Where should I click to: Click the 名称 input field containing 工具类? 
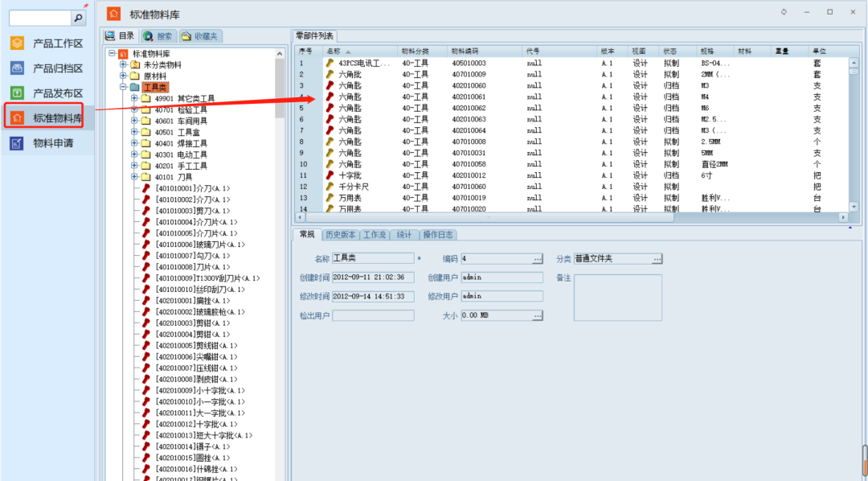point(372,259)
